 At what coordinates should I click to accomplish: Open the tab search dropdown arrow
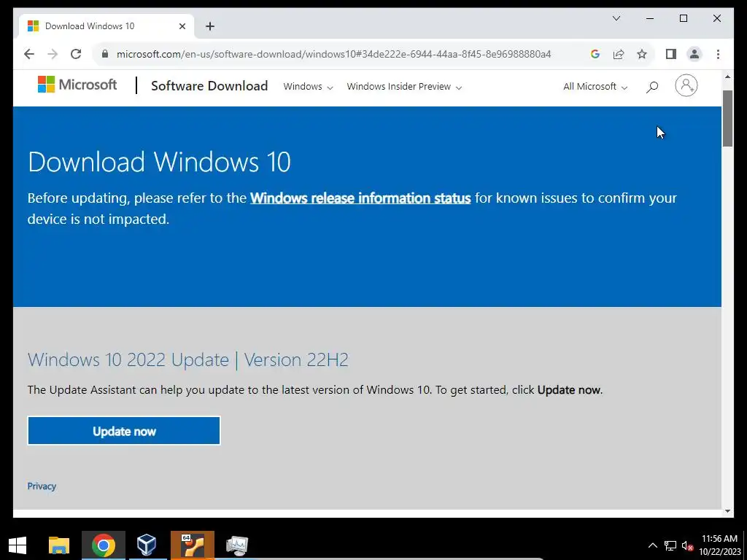coord(616,18)
